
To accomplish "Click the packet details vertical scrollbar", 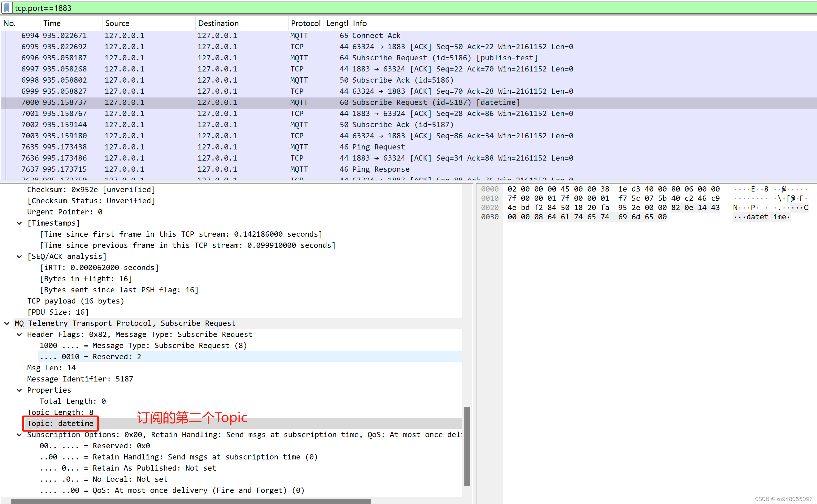I will tap(467, 446).
